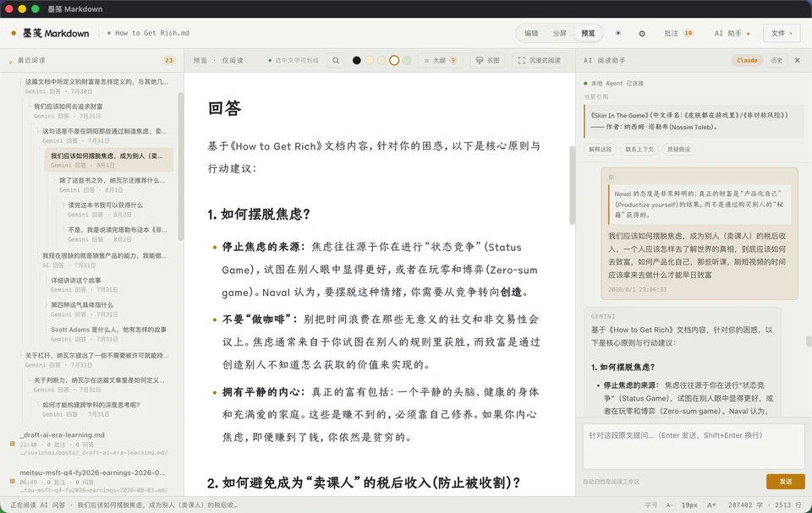Click heading 2. 如何避免成为"卖课人"的税后收入
This screenshot has height=513, width=812.
coord(364,483)
